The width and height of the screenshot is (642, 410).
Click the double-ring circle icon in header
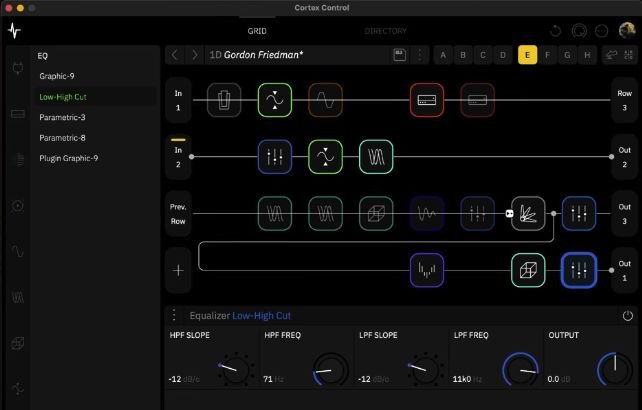tap(579, 31)
